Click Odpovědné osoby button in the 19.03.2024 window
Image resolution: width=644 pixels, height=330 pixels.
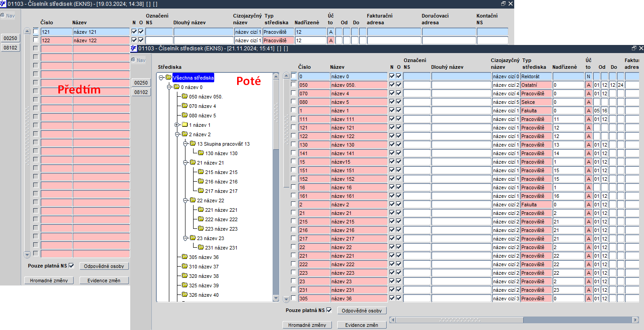pos(104,266)
